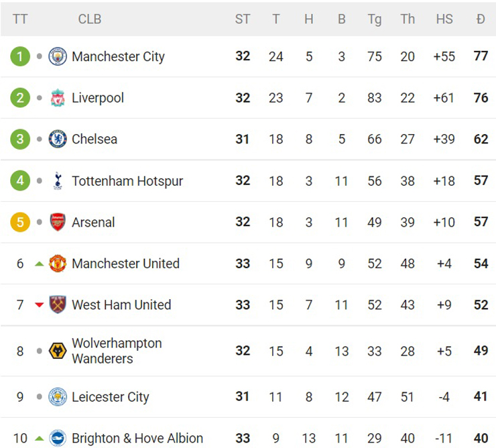
Task: Open the Brighton & Hove Albion link
Action: click(x=137, y=439)
